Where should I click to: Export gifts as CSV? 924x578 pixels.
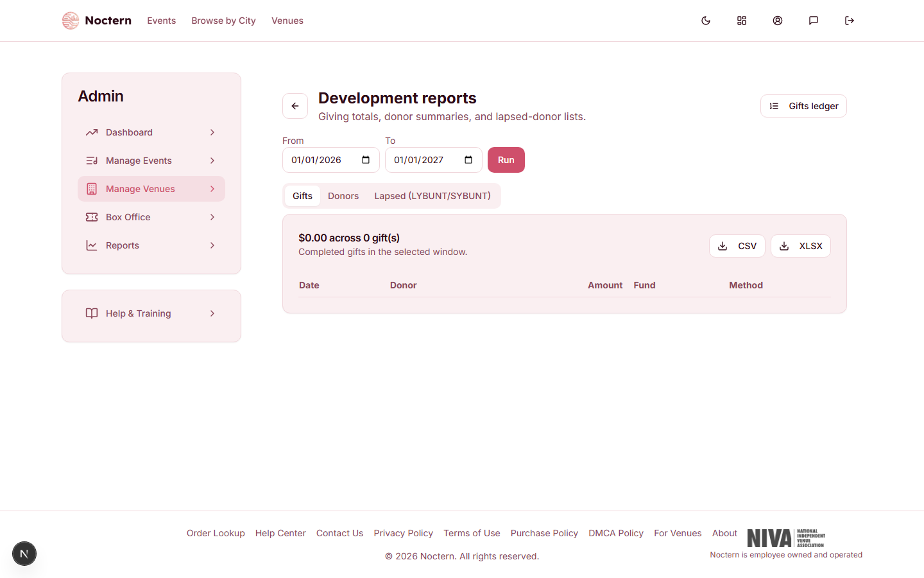pos(737,246)
